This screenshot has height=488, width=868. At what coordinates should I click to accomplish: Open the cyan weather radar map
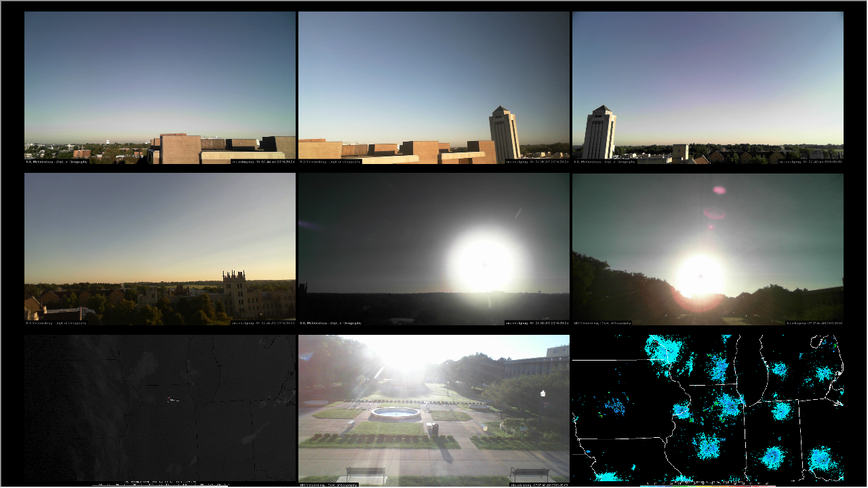click(x=708, y=411)
